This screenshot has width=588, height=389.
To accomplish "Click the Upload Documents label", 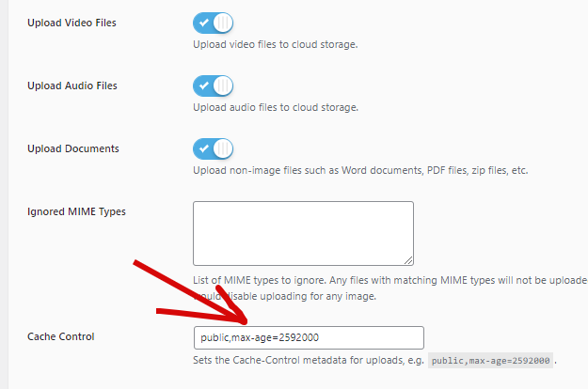I will (73, 148).
